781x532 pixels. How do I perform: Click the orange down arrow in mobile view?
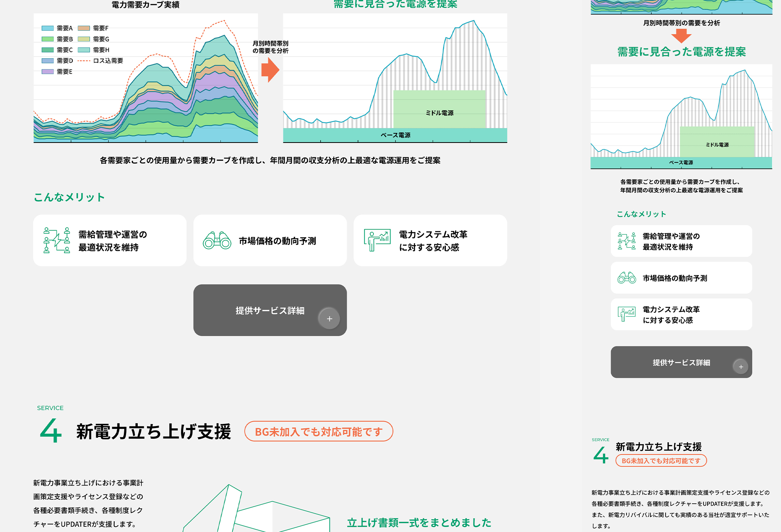(681, 36)
